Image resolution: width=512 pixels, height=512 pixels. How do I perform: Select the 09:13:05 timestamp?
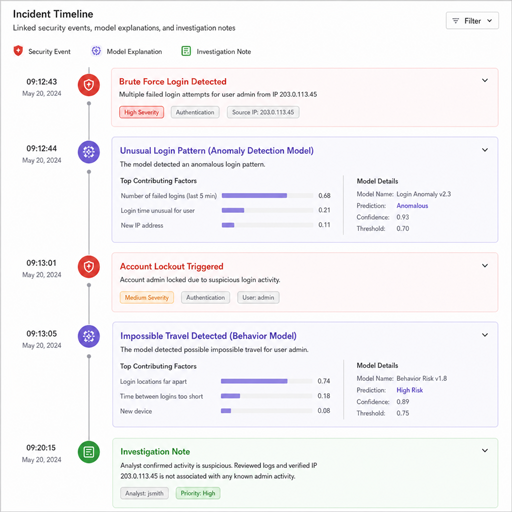[42, 334]
